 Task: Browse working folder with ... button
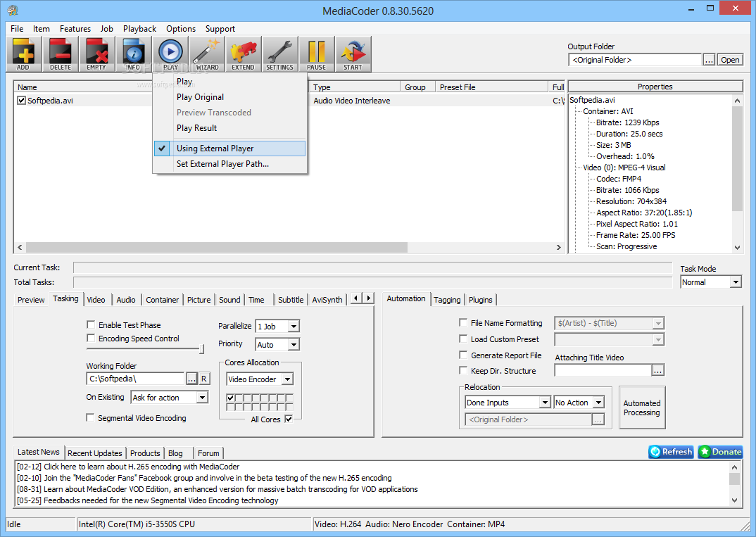click(x=191, y=379)
